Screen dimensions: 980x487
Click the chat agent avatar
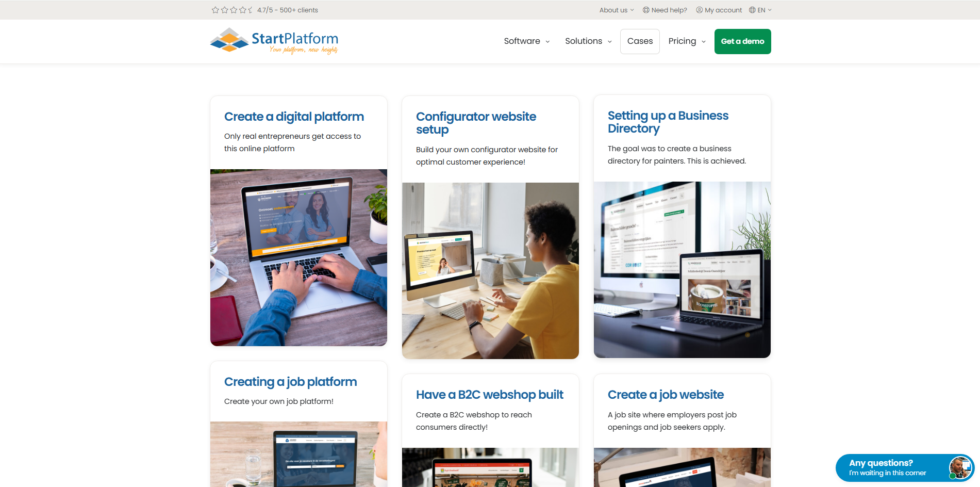[x=960, y=468]
